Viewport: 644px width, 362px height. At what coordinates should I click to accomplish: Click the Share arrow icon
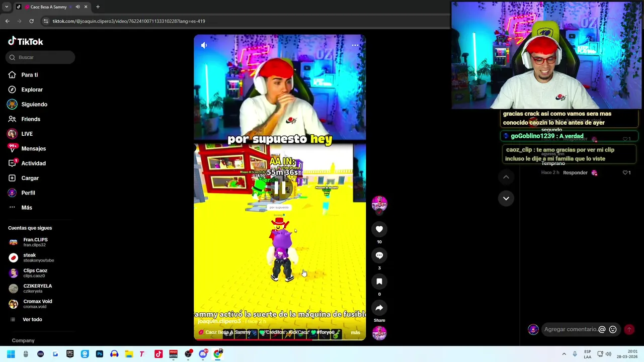pos(379,308)
